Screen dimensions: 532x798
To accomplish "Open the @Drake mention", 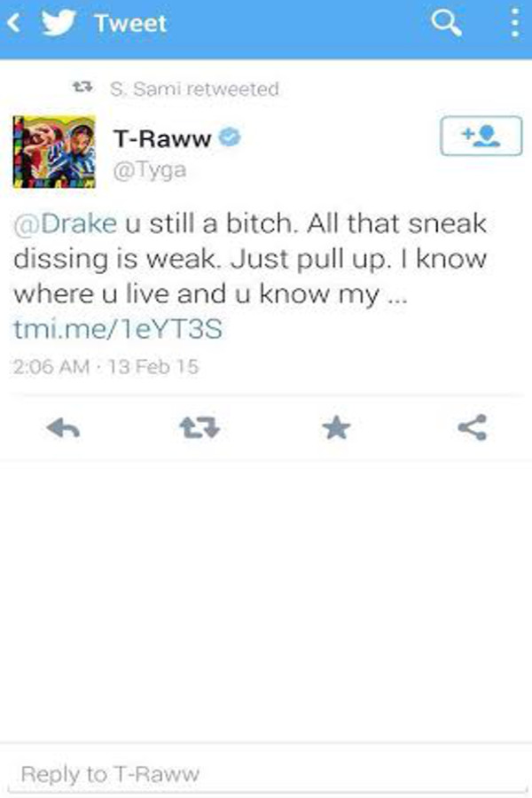I will (65, 223).
